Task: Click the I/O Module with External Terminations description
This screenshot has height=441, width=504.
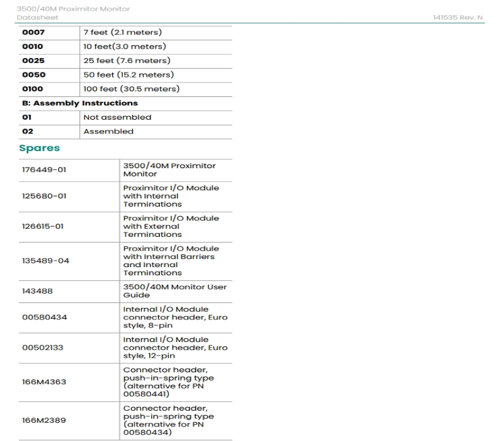Action: (x=171, y=226)
